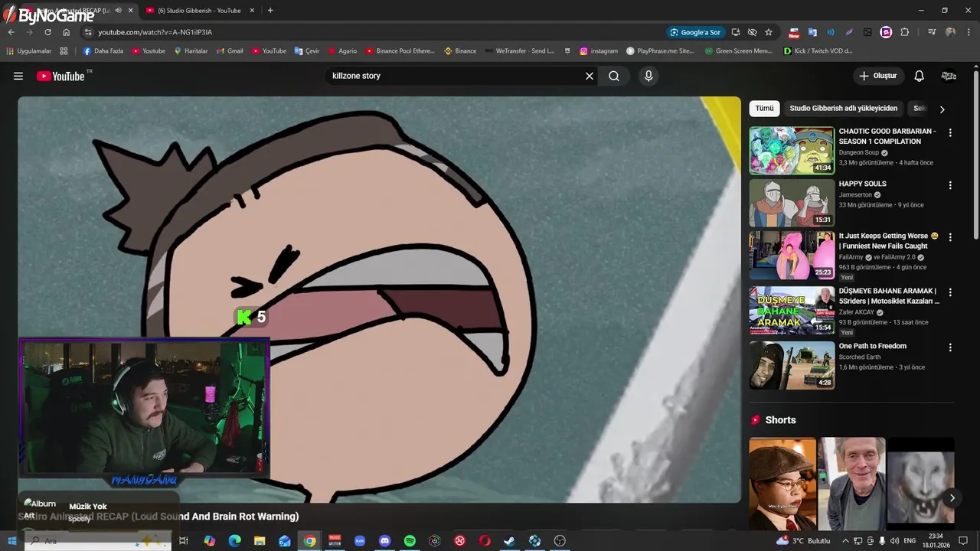Open the Uygulamalar apps bookmark
980x551 pixels.
29,51
